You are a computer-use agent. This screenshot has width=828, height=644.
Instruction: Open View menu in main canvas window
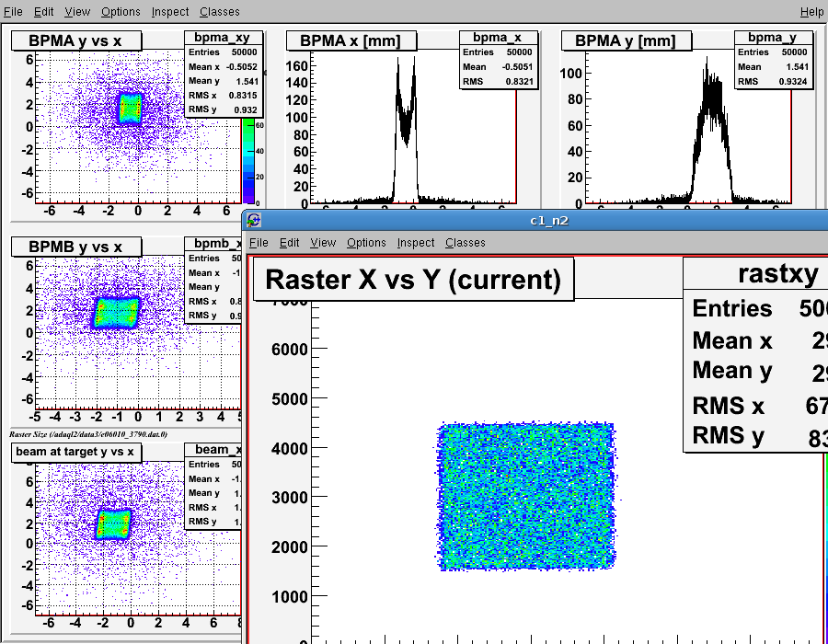[x=77, y=12]
